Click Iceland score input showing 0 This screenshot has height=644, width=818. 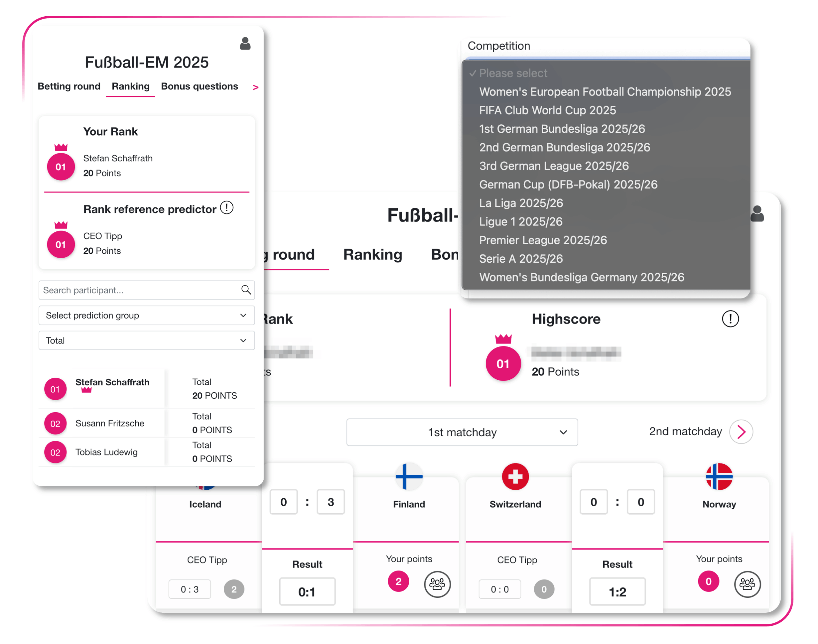click(283, 502)
